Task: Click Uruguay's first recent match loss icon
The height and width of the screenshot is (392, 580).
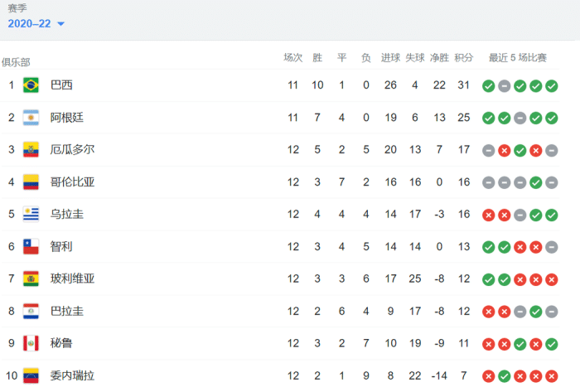Action: pyautogui.click(x=489, y=215)
